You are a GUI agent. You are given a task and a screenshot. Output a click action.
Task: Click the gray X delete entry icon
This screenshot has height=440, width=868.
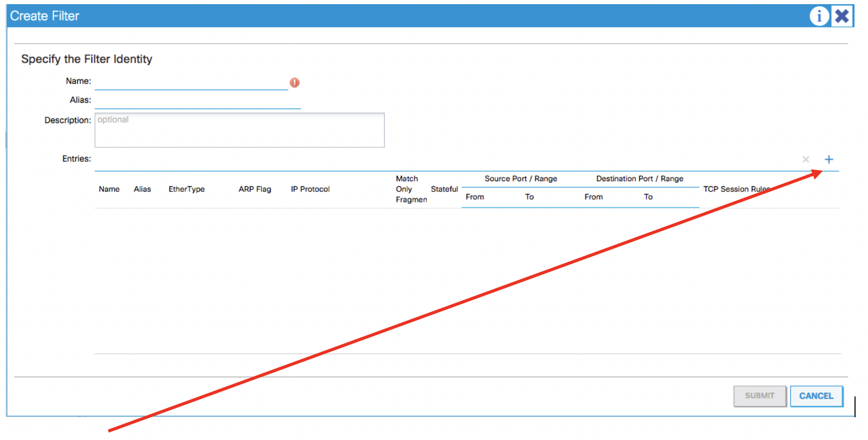point(805,159)
